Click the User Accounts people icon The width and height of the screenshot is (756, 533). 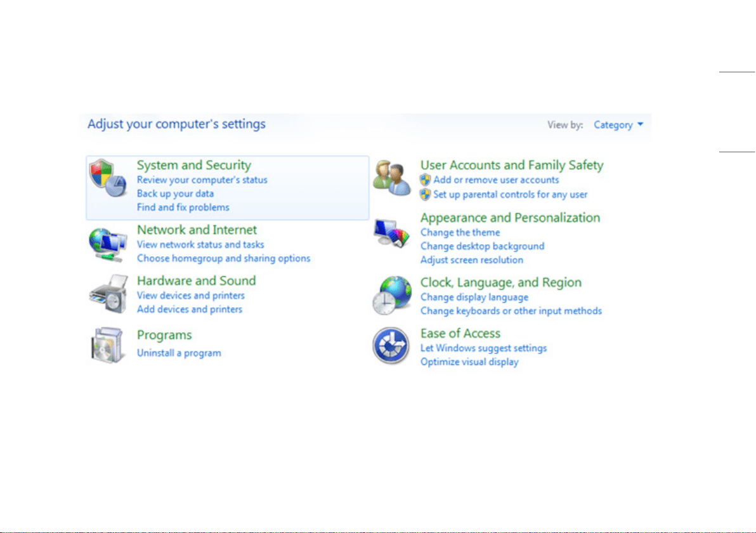click(x=391, y=178)
